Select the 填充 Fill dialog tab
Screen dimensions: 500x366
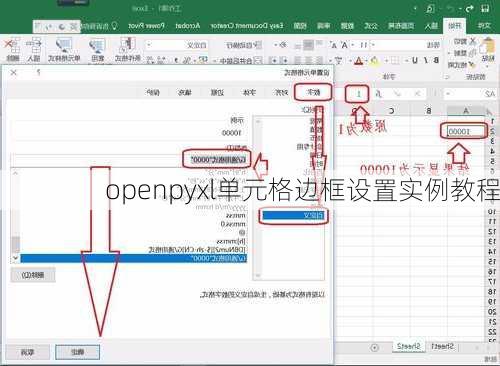pos(185,92)
